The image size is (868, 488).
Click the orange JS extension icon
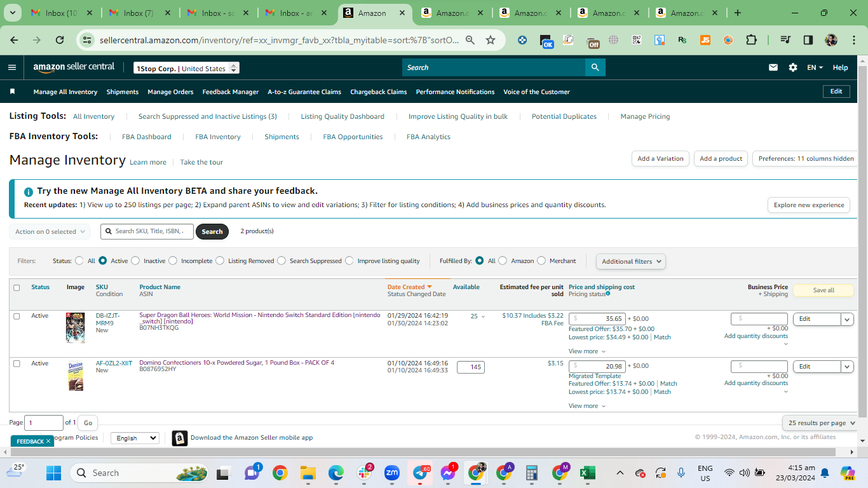[705, 40]
